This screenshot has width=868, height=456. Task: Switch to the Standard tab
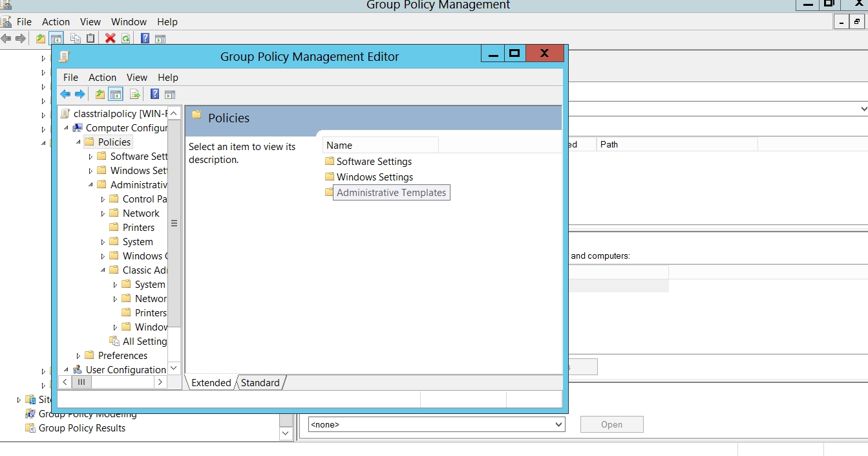(x=260, y=383)
